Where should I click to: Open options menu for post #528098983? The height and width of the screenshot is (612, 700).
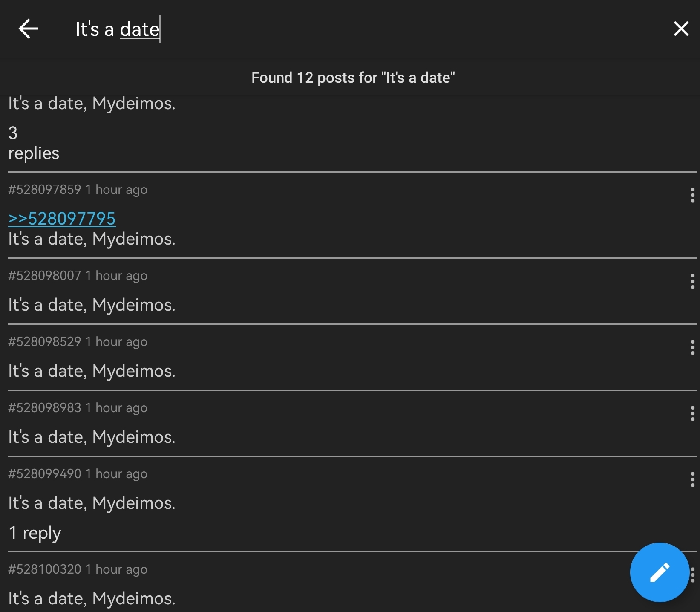(x=692, y=413)
